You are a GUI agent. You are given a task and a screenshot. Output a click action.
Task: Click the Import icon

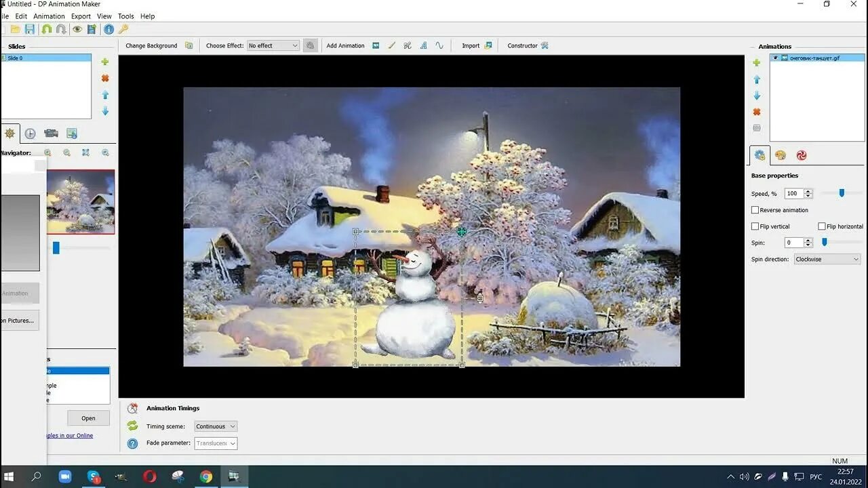click(x=488, y=45)
